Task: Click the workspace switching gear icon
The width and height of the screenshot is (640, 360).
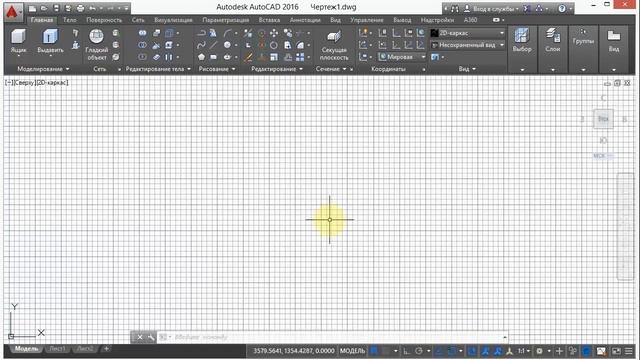Action: 540,351
